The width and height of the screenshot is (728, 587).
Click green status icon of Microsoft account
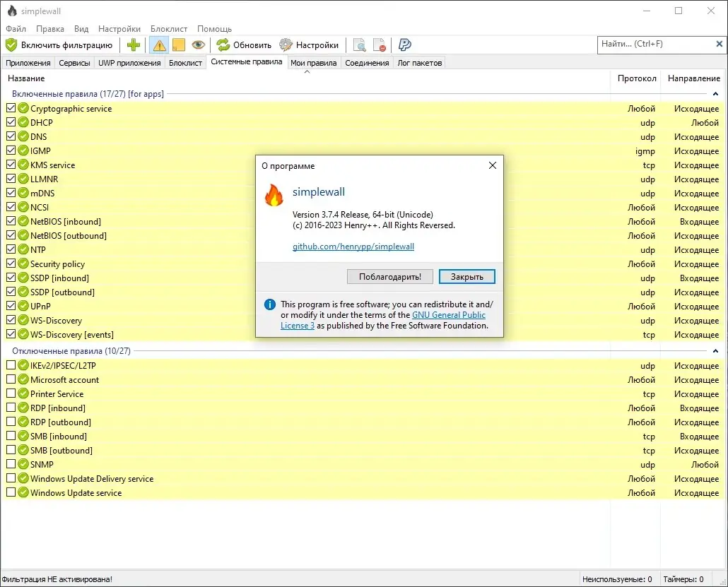(x=23, y=379)
